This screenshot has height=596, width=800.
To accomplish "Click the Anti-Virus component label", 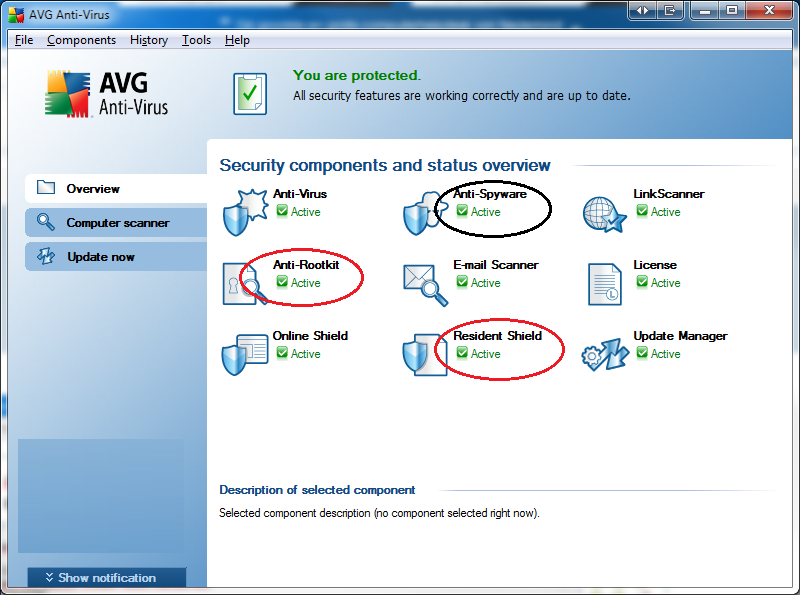I will pyautogui.click(x=300, y=194).
